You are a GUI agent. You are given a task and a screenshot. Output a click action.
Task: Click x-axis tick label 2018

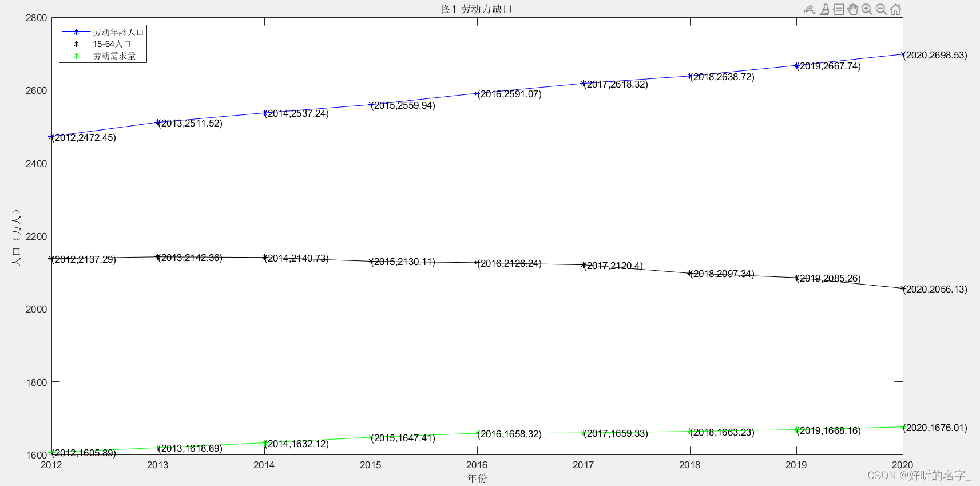689,465
